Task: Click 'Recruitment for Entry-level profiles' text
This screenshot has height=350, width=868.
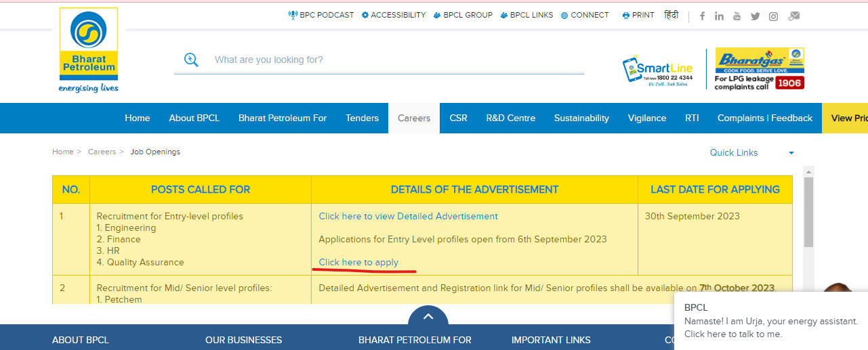Action: [170, 216]
